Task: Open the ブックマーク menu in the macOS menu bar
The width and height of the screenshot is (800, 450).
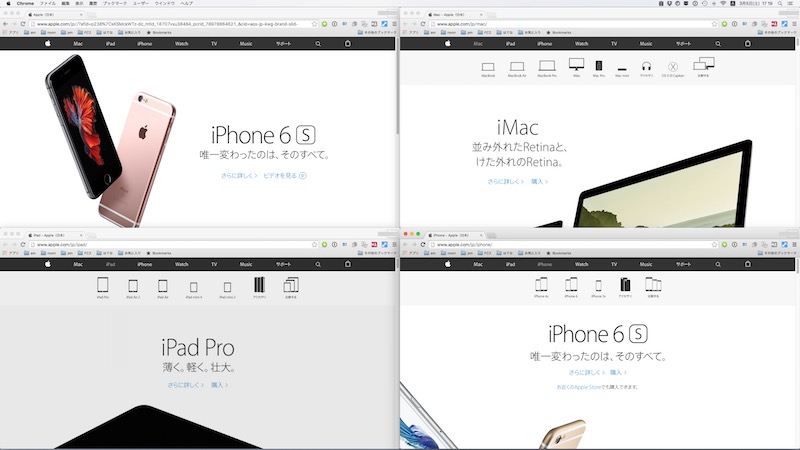Action: 114,3
